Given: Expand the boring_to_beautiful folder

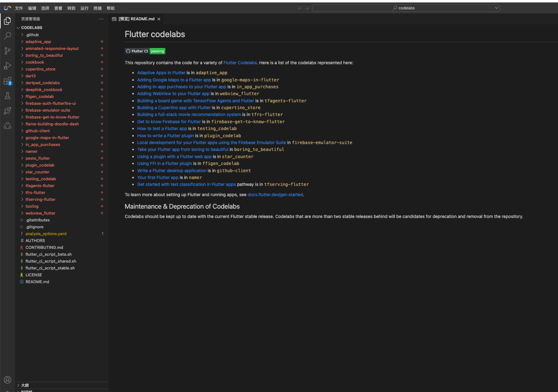Looking at the screenshot, I should click(x=62, y=55).
